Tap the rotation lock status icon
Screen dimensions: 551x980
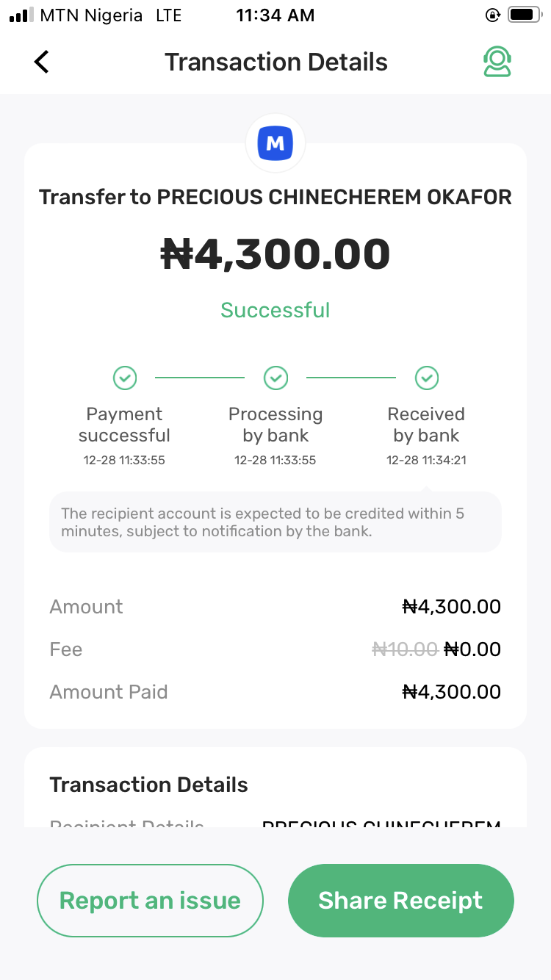(x=493, y=15)
